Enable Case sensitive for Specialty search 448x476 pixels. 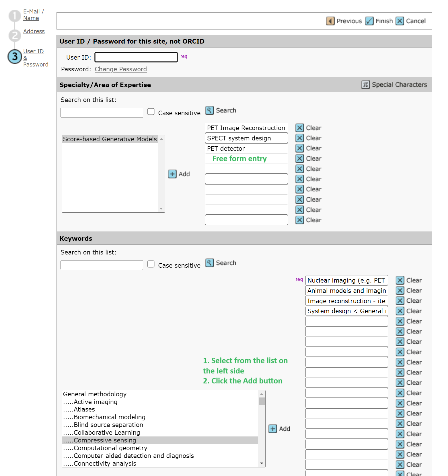coord(151,112)
